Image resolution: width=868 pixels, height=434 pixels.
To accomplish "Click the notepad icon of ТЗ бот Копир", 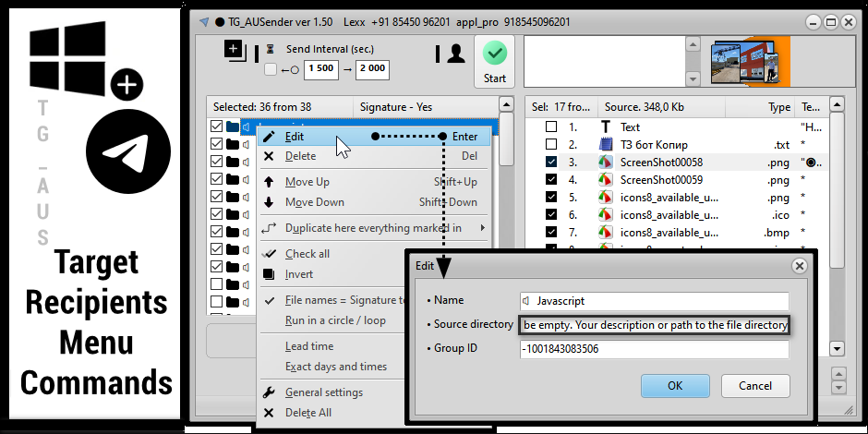I will [x=606, y=145].
